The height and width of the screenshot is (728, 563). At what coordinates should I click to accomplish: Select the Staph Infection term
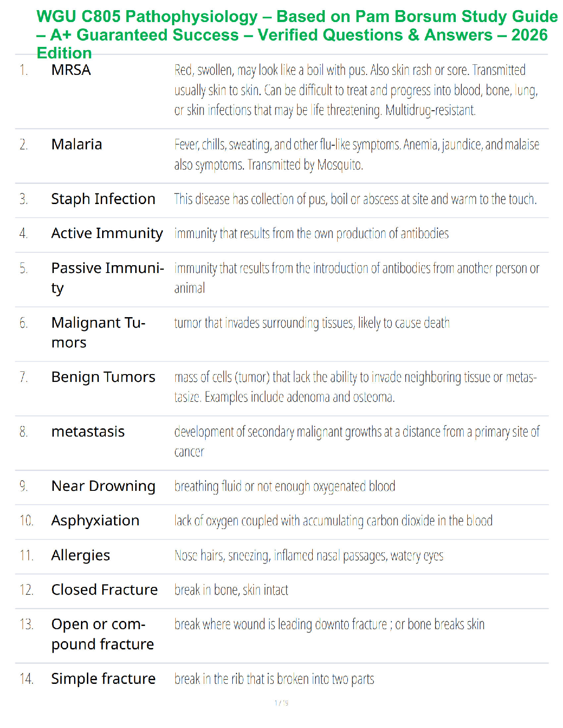tap(103, 199)
